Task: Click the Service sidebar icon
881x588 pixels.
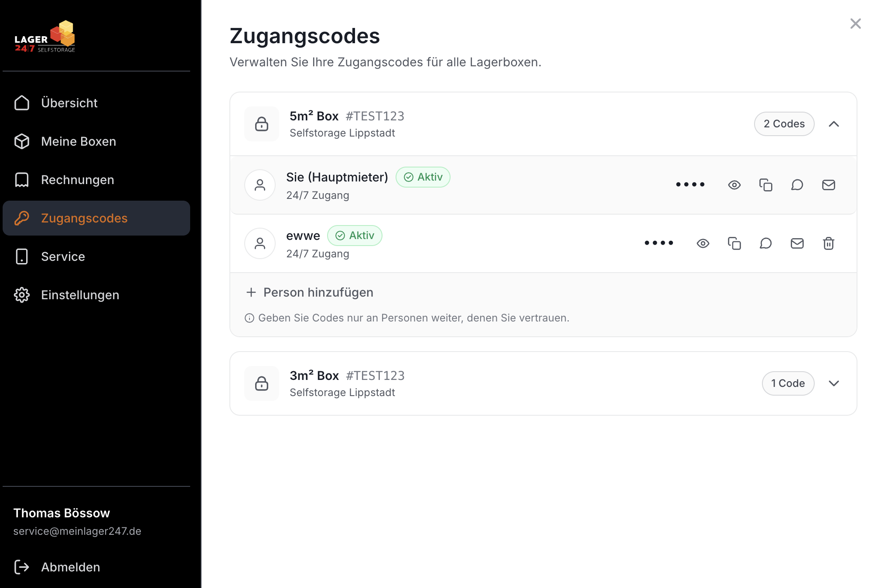Action: click(x=21, y=256)
